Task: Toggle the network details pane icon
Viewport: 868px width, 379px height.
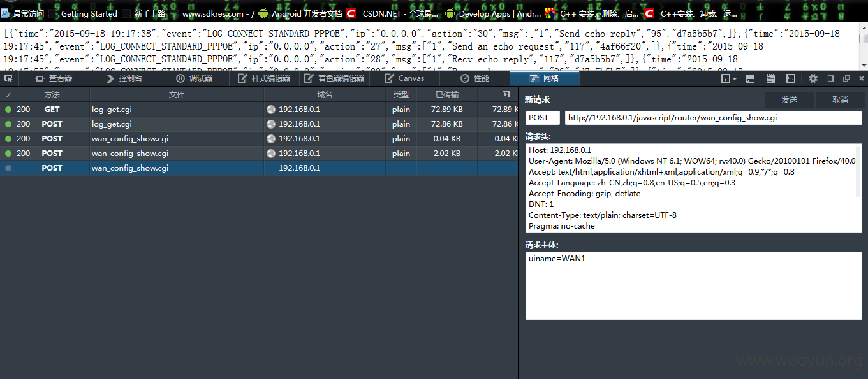Action: [506, 94]
